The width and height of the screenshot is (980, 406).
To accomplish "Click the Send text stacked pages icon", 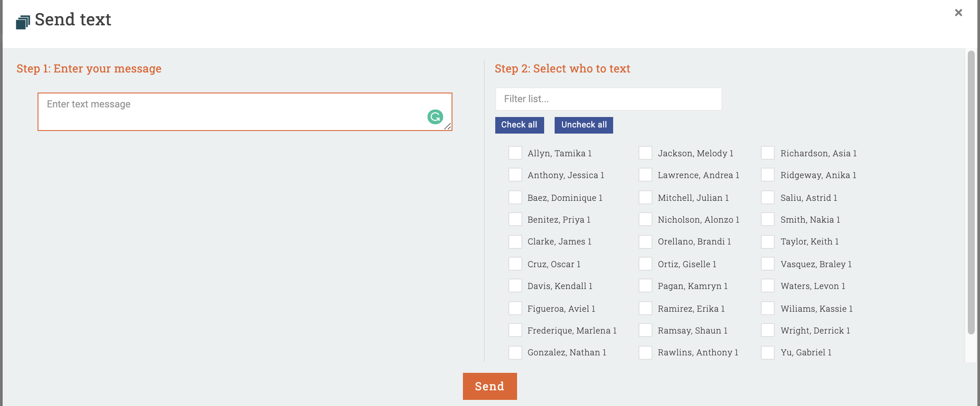I will pyautogui.click(x=23, y=22).
